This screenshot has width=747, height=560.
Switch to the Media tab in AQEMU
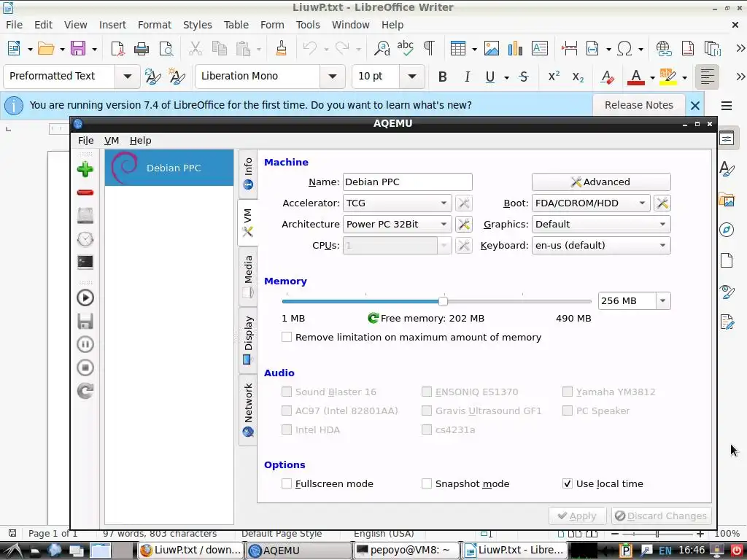(x=248, y=276)
